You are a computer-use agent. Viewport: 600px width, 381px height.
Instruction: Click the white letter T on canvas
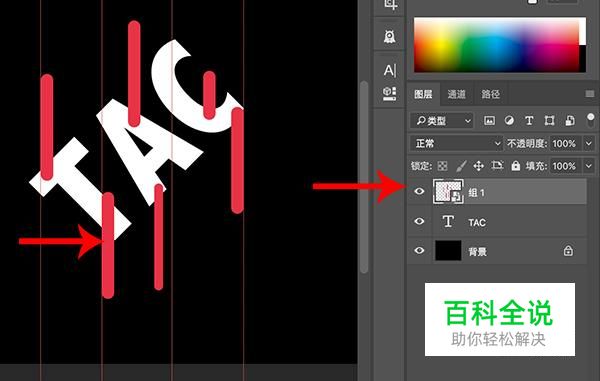pos(77,187)
